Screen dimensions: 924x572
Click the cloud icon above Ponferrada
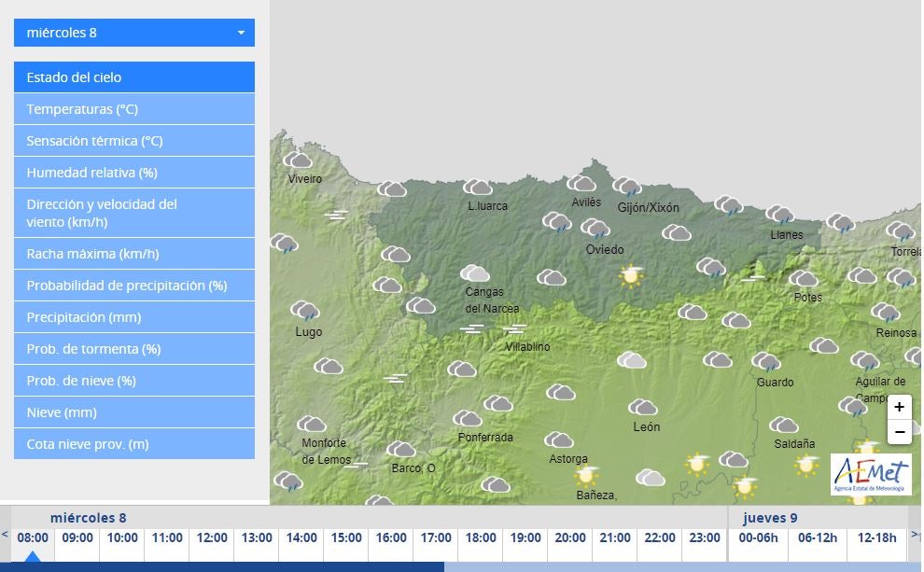tap(468, 419)
